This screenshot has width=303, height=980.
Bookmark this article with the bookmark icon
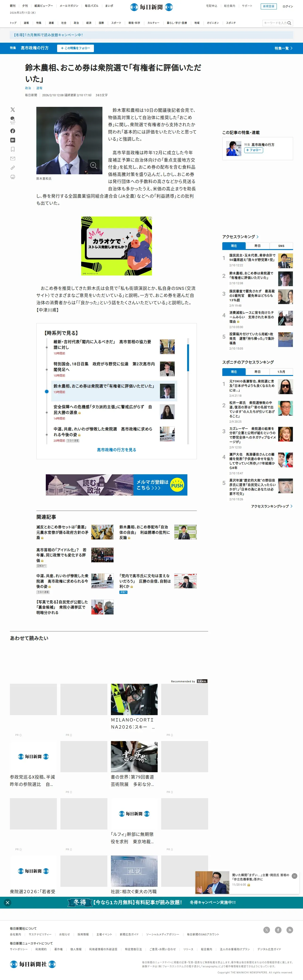pyautogui.click(x=13, y=149)
